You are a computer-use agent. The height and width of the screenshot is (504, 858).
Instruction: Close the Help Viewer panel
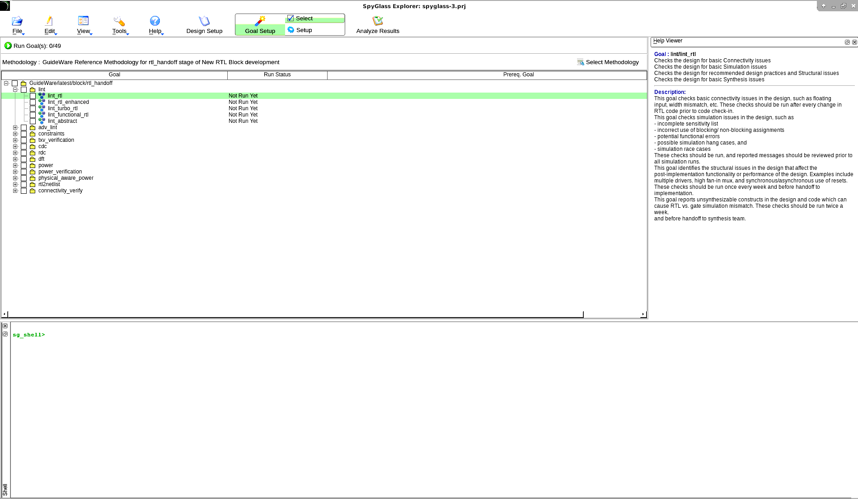tap(854, 42)
